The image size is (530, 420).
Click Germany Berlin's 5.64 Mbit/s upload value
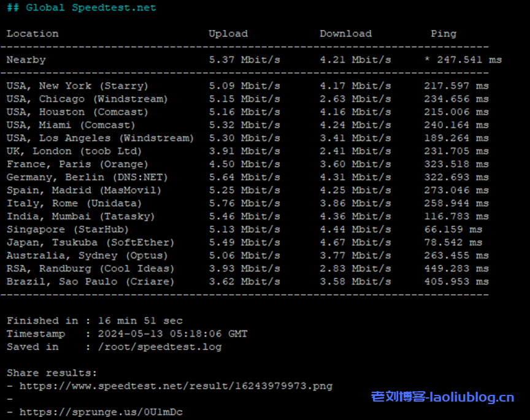click(x=244, y=177)
